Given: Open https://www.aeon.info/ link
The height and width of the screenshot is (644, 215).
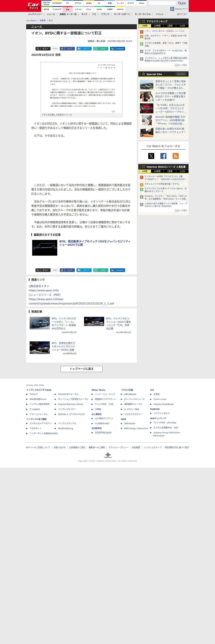Looking at the screenshot, I should tap(44, 291).
